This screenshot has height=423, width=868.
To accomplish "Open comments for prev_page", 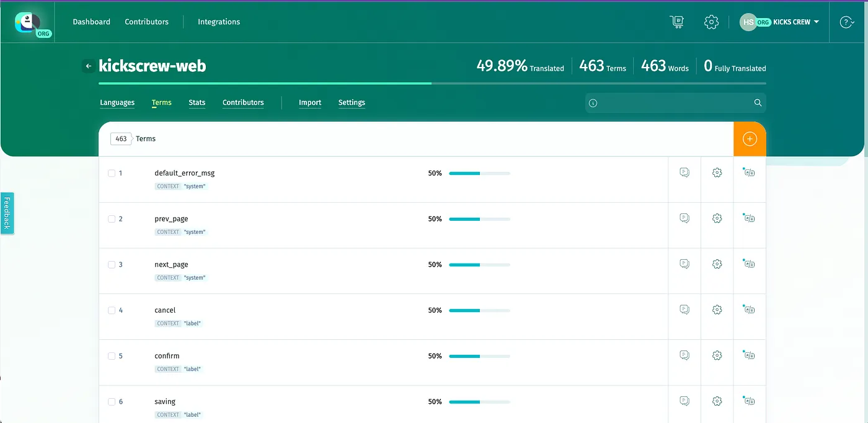I will coord(684,218).
